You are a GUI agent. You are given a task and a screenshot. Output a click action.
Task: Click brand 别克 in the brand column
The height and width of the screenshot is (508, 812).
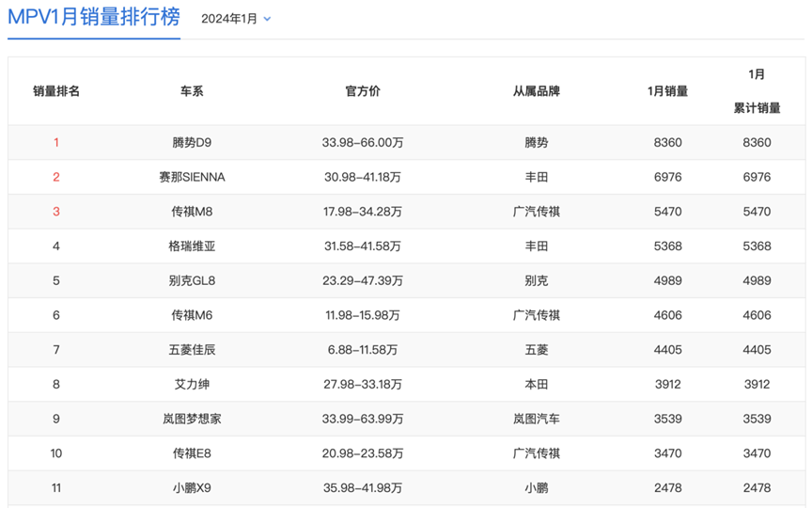click(x=537, y=281)
